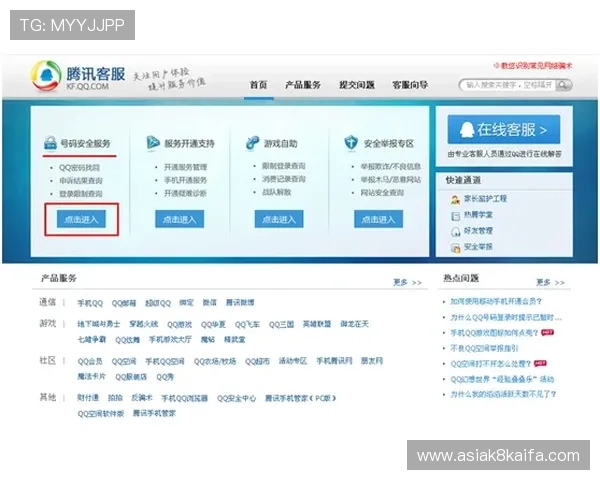Expand 更多 next to 热点问题
The height and width of the screenshot is (480, 600).
[550, 282]
